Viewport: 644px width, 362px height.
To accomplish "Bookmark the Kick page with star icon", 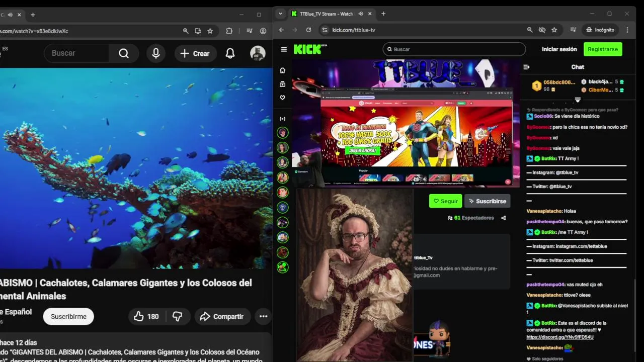I will [554, 30].
